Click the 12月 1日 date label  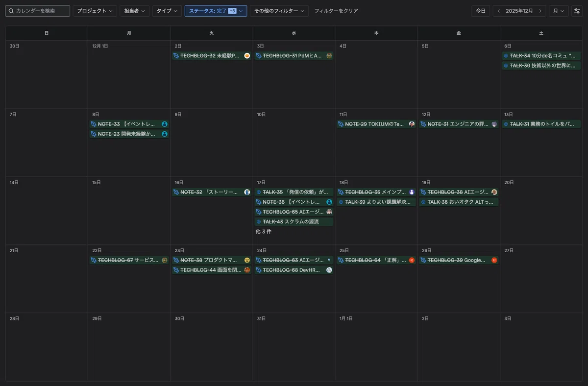100,46
